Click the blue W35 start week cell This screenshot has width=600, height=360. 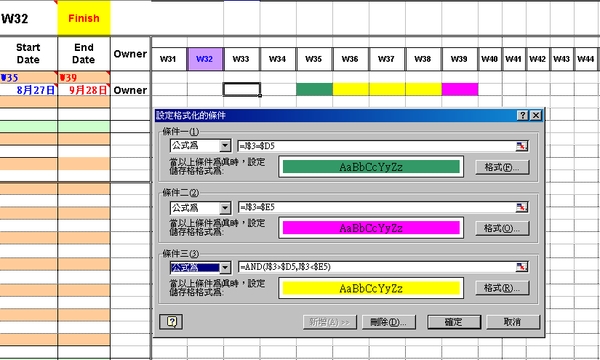pyautogui.click(x=29, y=78)
